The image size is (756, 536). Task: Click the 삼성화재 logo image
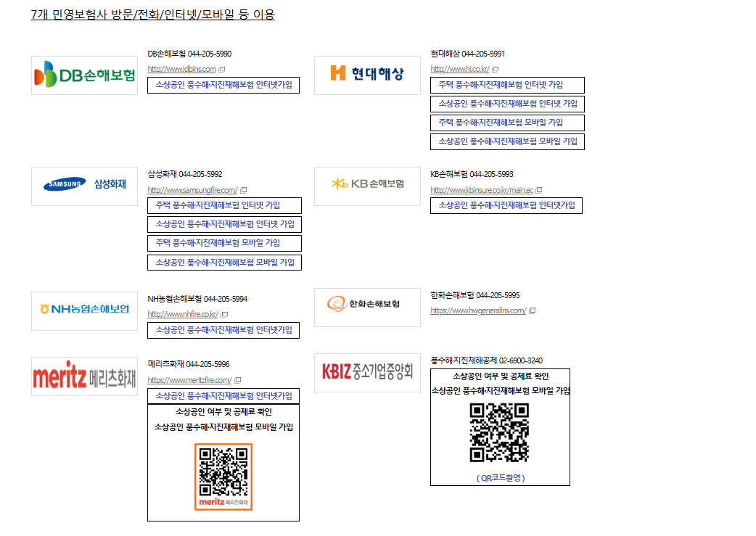tap(84, 186)
